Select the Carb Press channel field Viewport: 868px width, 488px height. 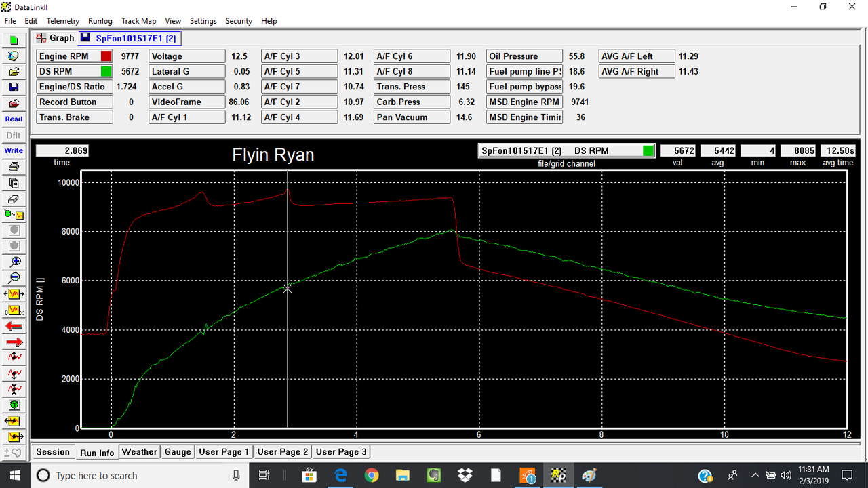pos(411,102)
